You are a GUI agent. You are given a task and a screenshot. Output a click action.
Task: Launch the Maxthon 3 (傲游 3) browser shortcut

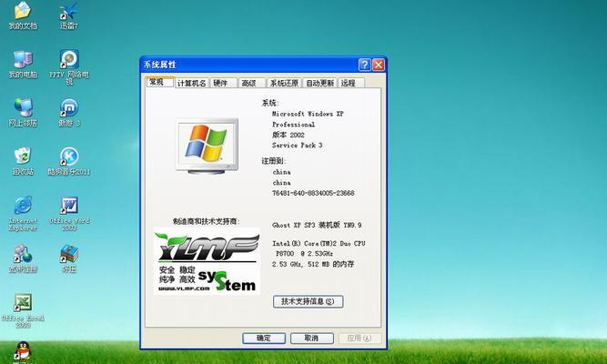pyautogui.click(x=69, y=113)
